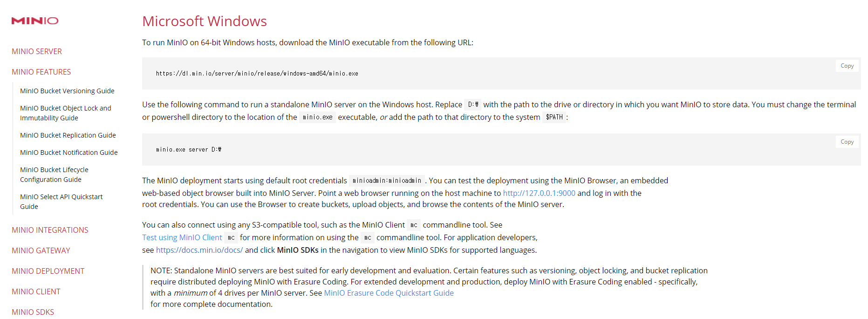Viewport: 868px width, 319px height.
Task: Open MinIO Bucket Object Lock and Immutability Guide
Action: pos(66,113)
